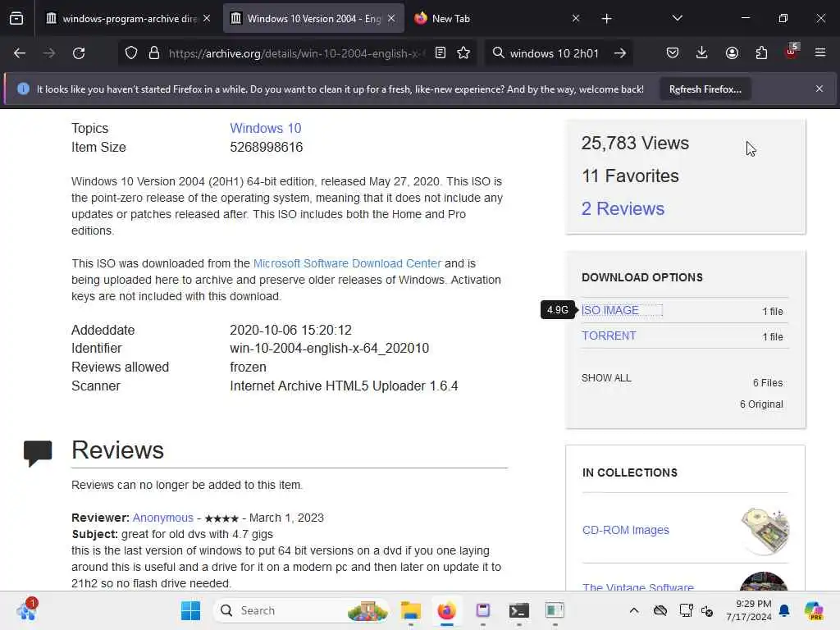Go back to previous page
Screen dimensions: 840x630
[20, 53]
